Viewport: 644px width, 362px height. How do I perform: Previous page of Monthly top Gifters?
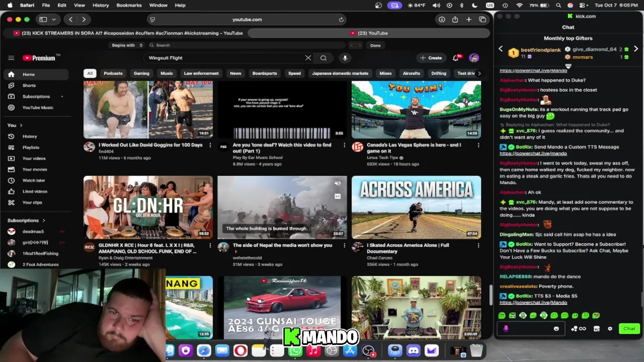[501, 49]
